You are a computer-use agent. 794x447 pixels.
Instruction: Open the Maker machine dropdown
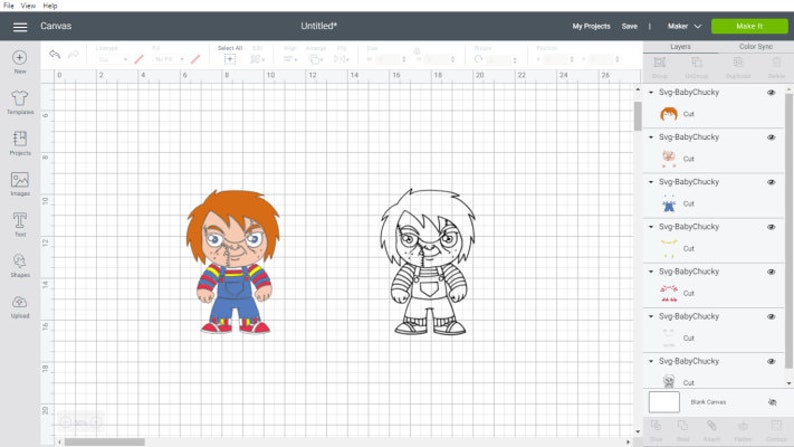click(x=684, y=26)
